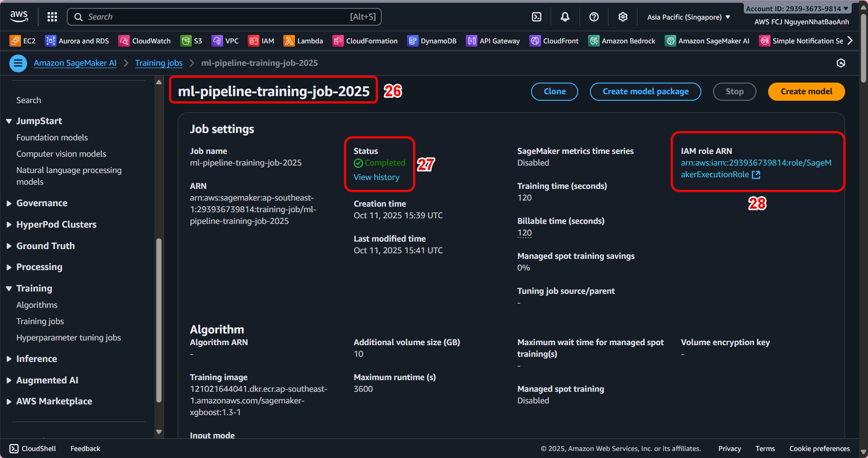Screen dimensions: 868x458
Task: Open CloudShell from the footer
Action: tap(33, 449)
